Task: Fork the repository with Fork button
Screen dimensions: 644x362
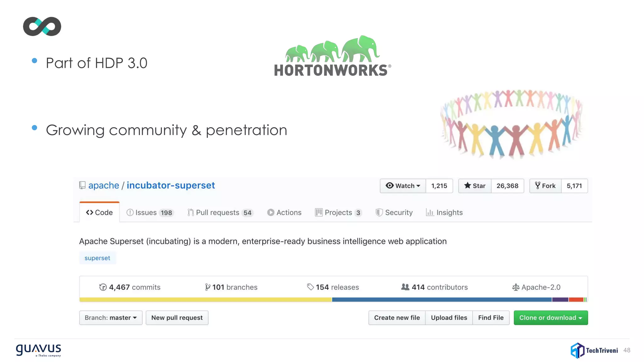Action: [x=545, y=186]
